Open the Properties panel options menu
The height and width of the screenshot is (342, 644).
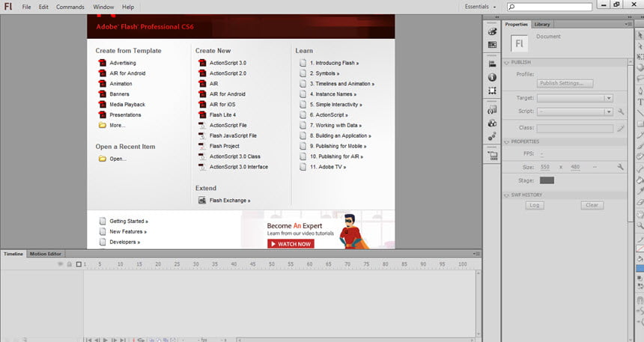(x=628, y=24)
